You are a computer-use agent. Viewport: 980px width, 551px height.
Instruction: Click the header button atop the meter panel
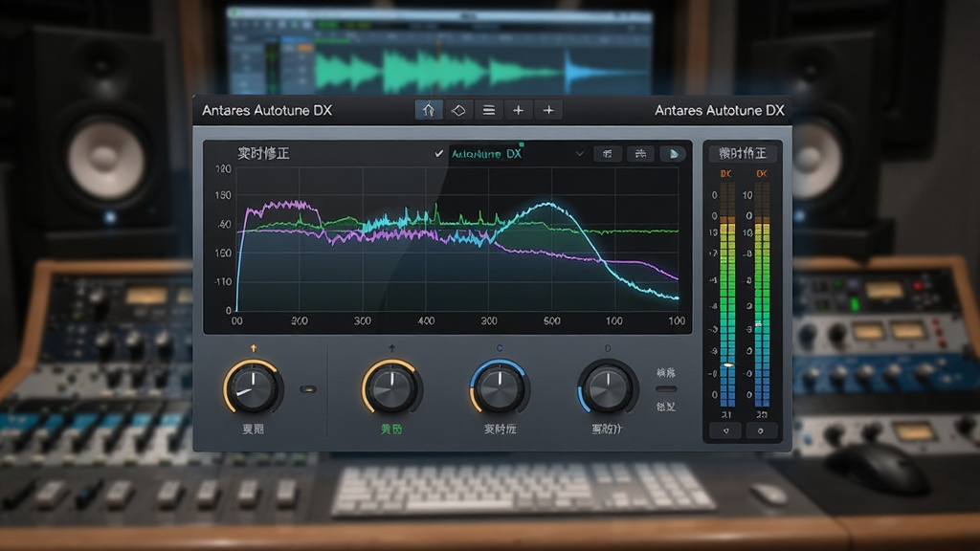743,154
